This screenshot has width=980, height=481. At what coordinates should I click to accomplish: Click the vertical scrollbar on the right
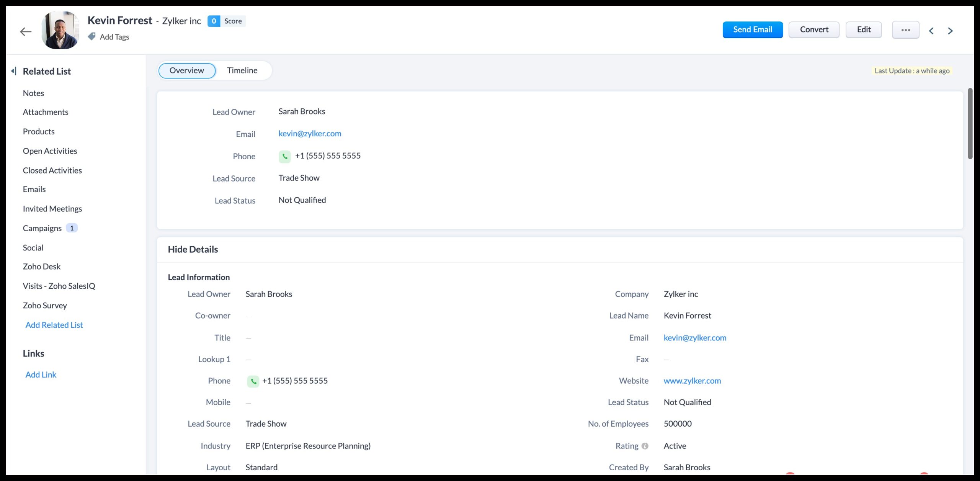pos(970,123)
